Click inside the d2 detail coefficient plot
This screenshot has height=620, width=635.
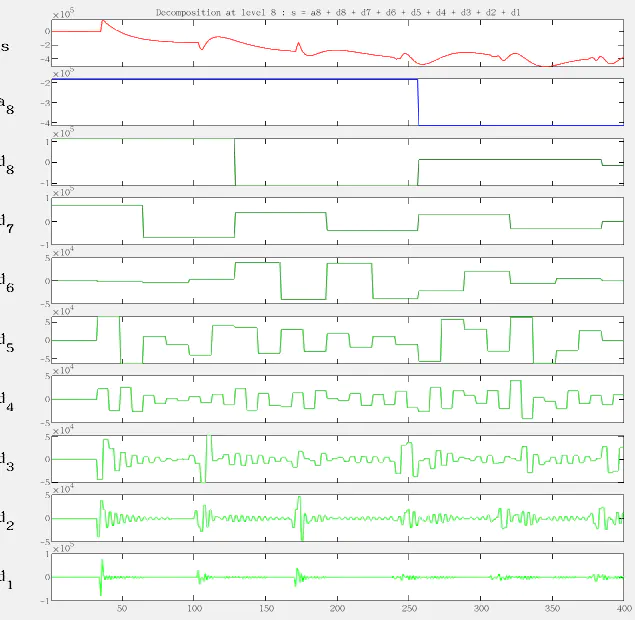337,518
